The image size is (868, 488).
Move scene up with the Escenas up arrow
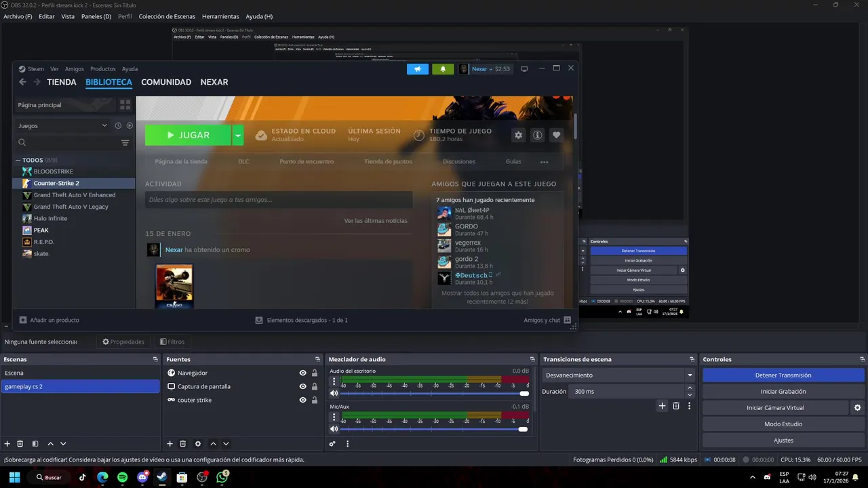tap(50, 444)
